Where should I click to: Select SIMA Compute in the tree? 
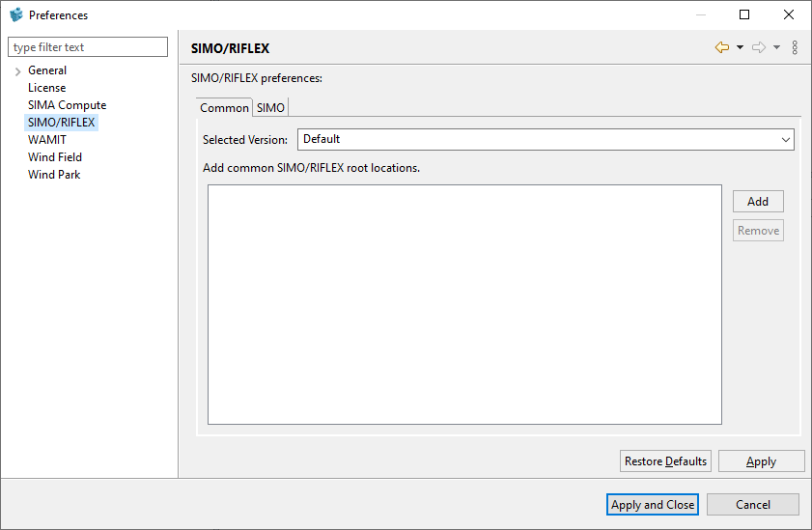tap(67, 105)
